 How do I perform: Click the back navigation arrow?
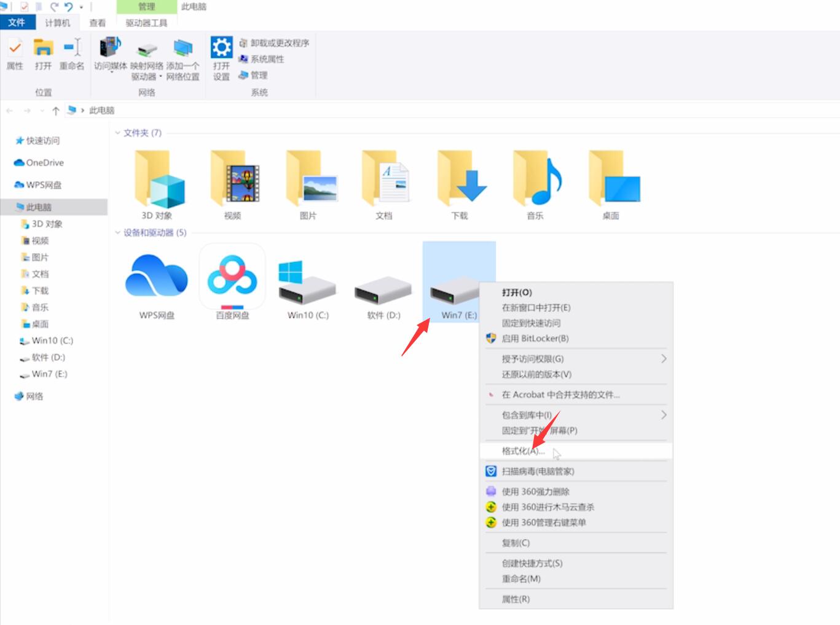[10, 111]
